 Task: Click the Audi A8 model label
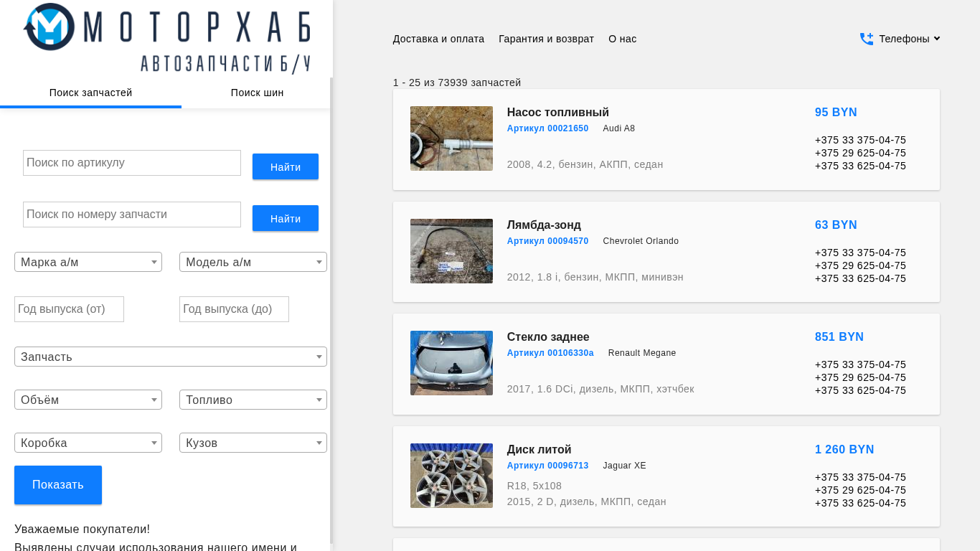pyautogui.click(x=619, y=128)
